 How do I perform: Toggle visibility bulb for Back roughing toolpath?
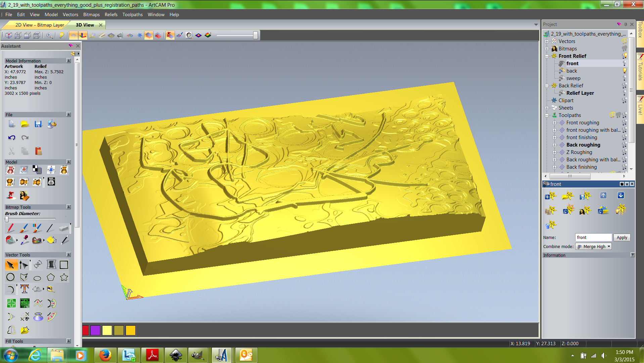[x=625, y=145]
